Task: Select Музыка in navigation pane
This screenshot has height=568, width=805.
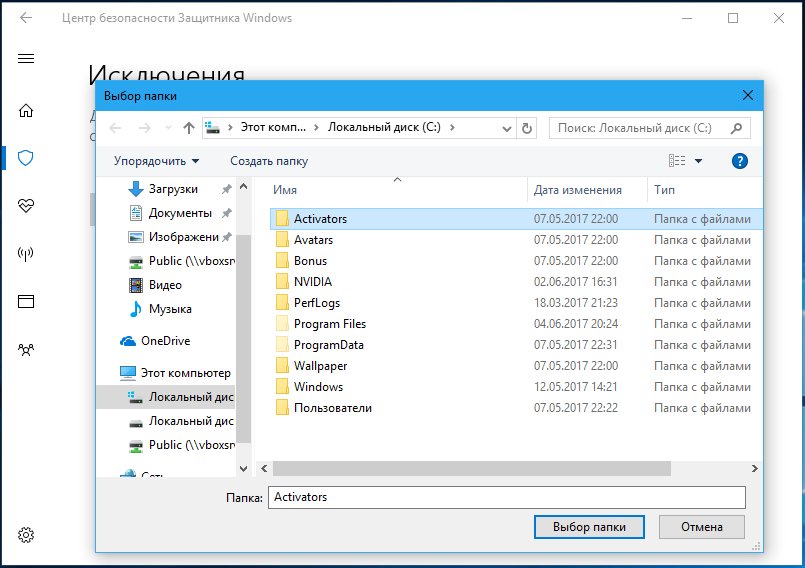Action: click(170, 309)
